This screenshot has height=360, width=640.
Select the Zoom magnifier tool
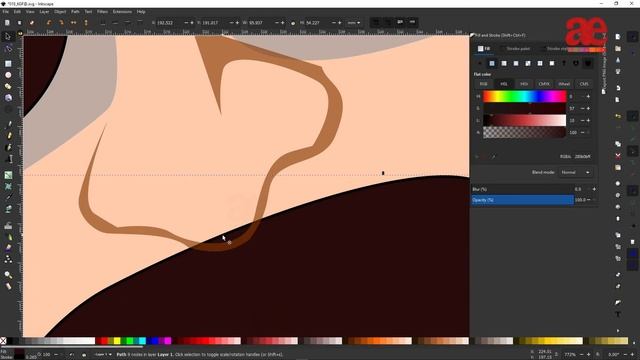(x=8, y=275)
